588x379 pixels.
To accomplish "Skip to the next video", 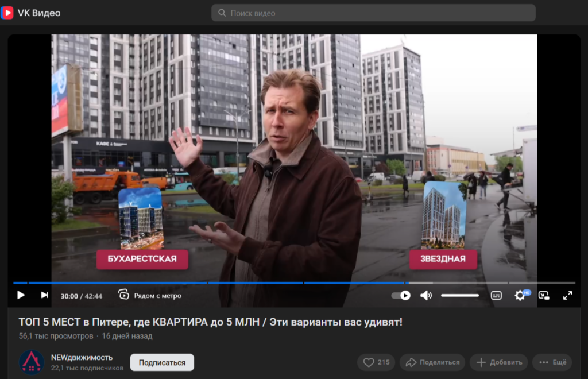I will (x=44, y=295).
